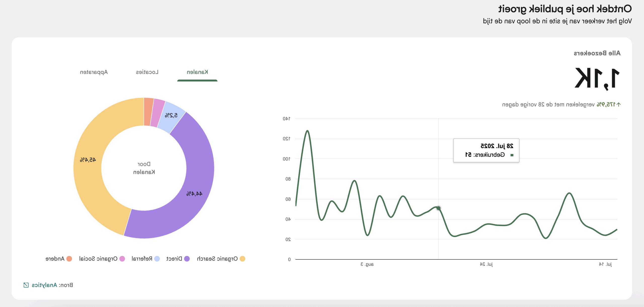Screen dimensions: 644x307
Task: Click the 45,4% yellow donut segment
Action: click(88, 160)
